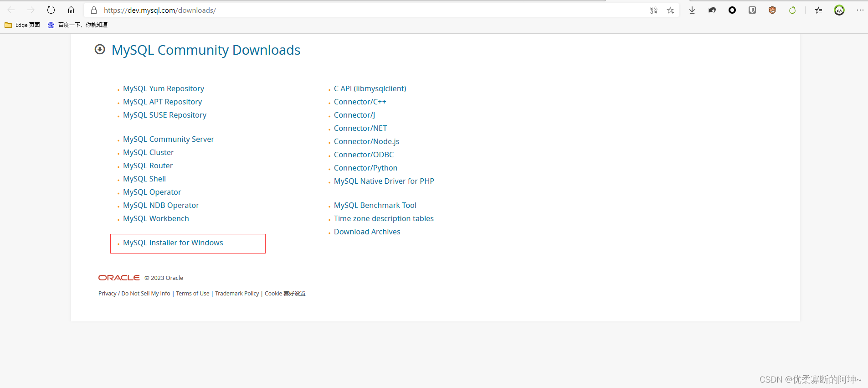View site info via the lock icon
The width and height of the screenshot is (868, 388).
pos(94,10)
